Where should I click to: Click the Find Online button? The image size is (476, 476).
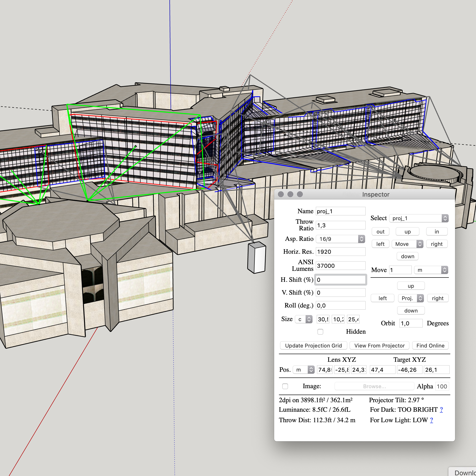tap(430, 345)
